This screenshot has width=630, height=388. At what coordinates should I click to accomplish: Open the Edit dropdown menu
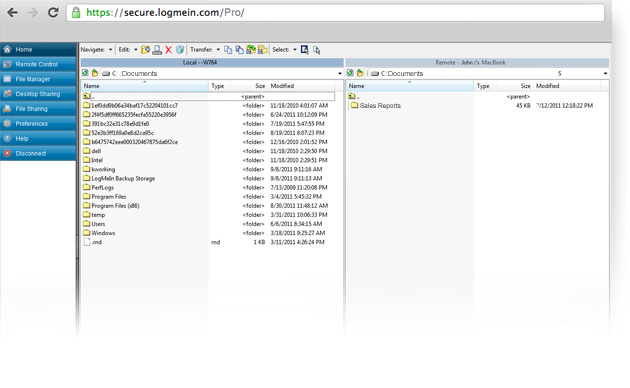[x=128, y=49]
